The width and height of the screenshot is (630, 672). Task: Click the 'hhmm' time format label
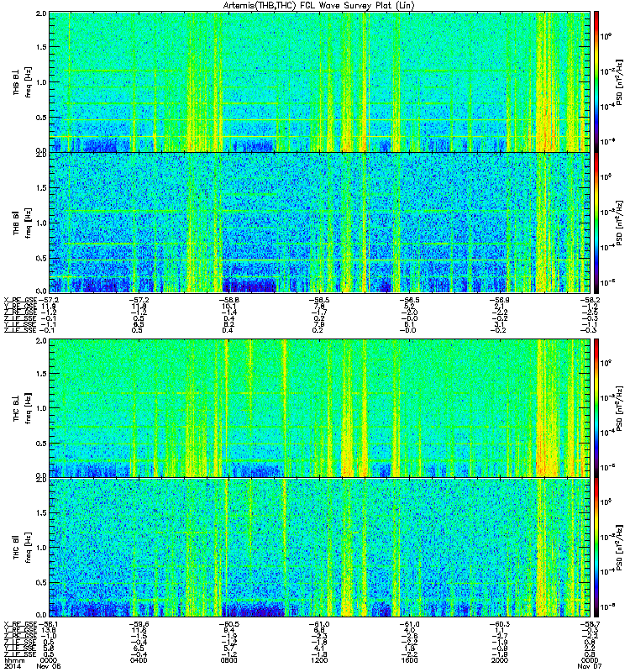(x=14, y=660)
